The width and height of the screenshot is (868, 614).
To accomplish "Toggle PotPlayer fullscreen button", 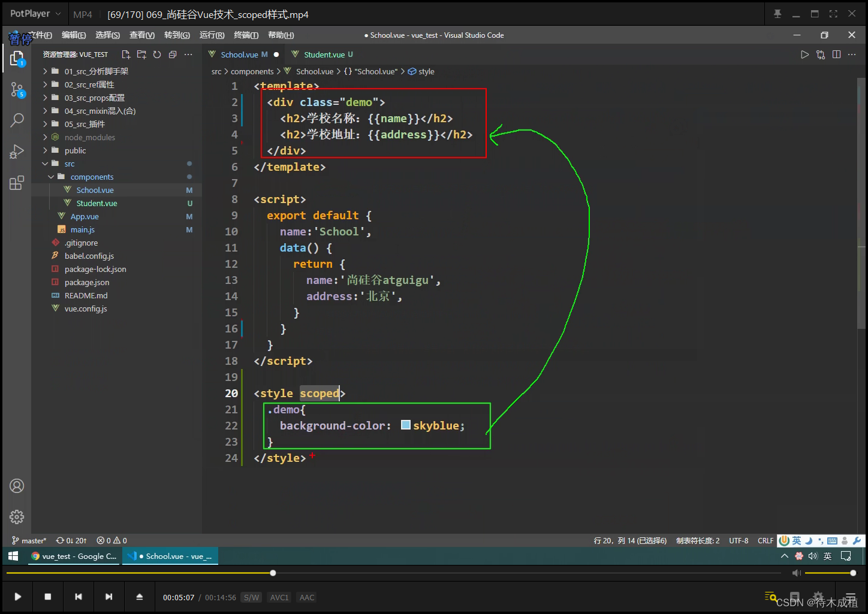I will tap(833, 14).
